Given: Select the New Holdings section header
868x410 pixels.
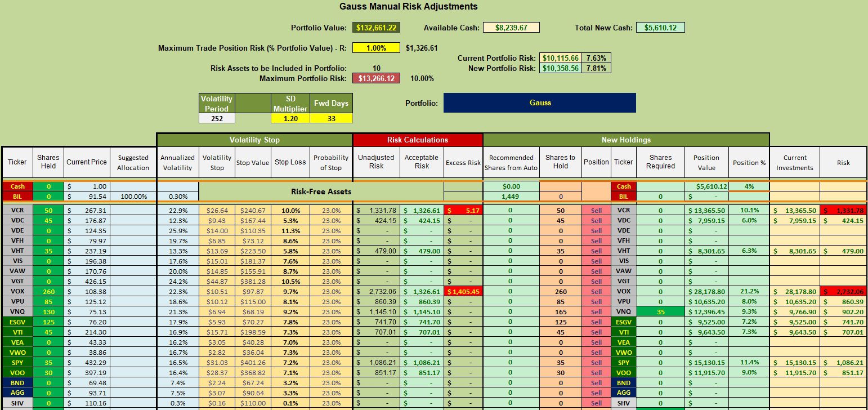Looking at the screenshot, I should [626, 140].
